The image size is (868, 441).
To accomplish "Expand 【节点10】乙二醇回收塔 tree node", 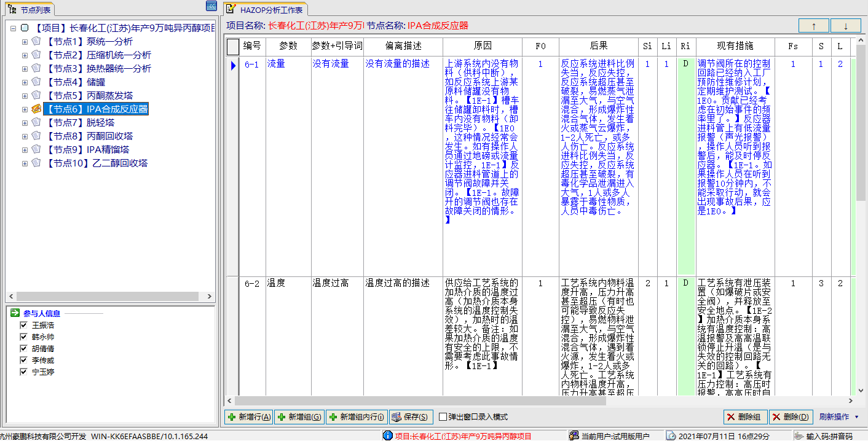I will tap(25, 163).
